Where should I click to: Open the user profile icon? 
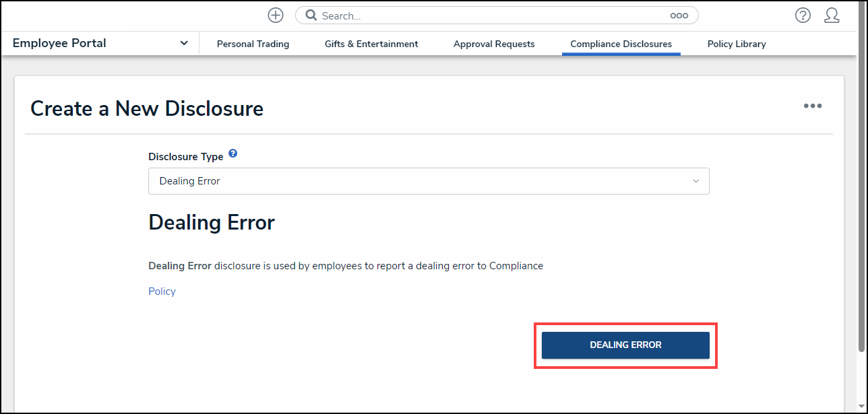click(832, 15)
